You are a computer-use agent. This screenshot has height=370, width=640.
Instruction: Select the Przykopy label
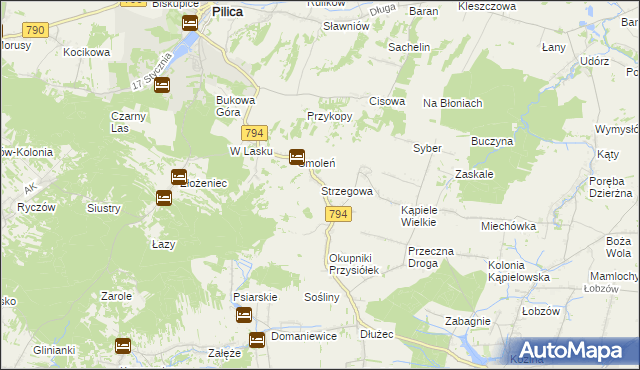coord(330,117)
